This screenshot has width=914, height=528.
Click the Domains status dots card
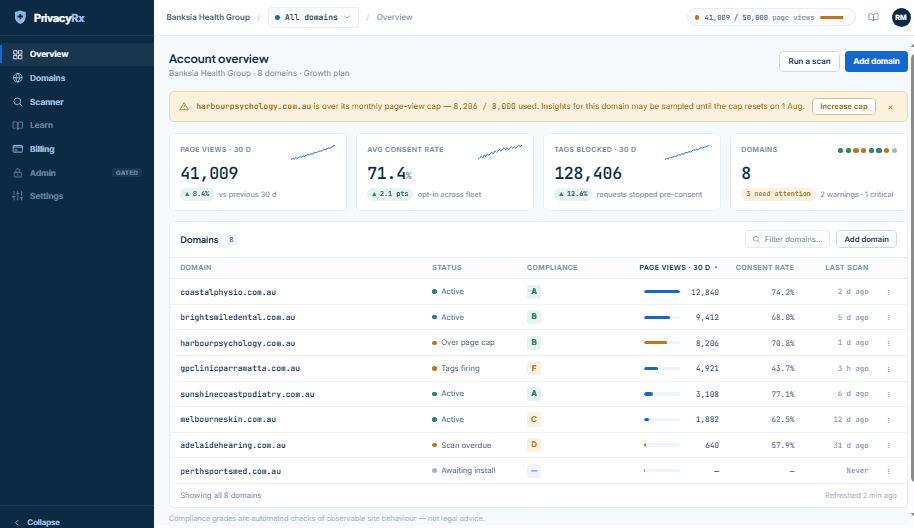pyautogui.click(x=867, y=150)
